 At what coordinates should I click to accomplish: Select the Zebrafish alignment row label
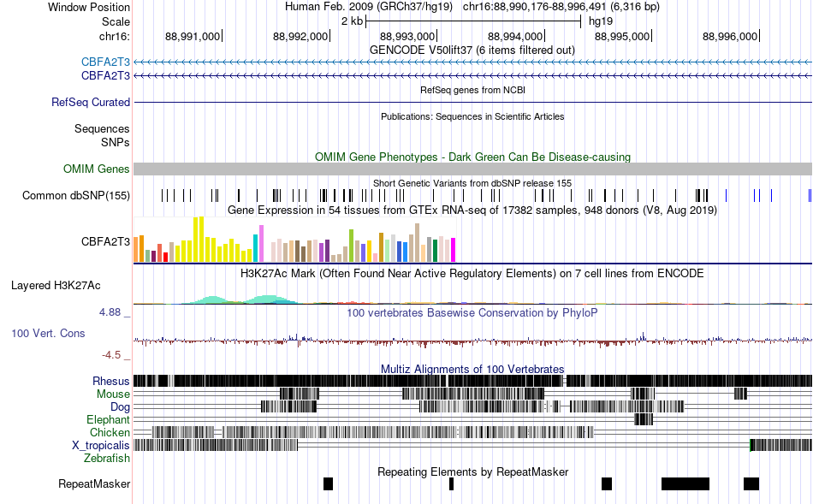pyautogui.click(x=107, y=459)
